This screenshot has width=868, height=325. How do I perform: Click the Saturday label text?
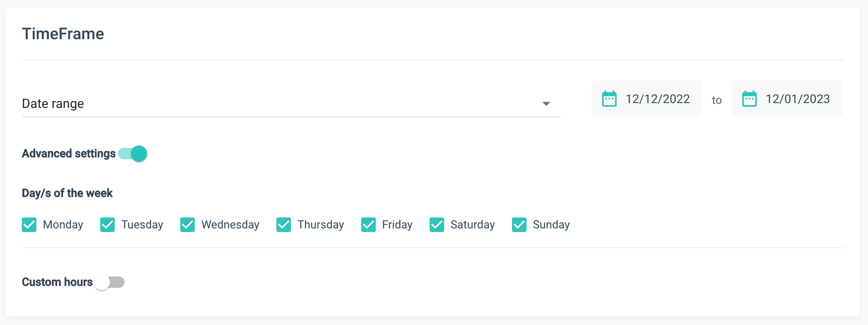pyautogui.click(x=472, y=225)
